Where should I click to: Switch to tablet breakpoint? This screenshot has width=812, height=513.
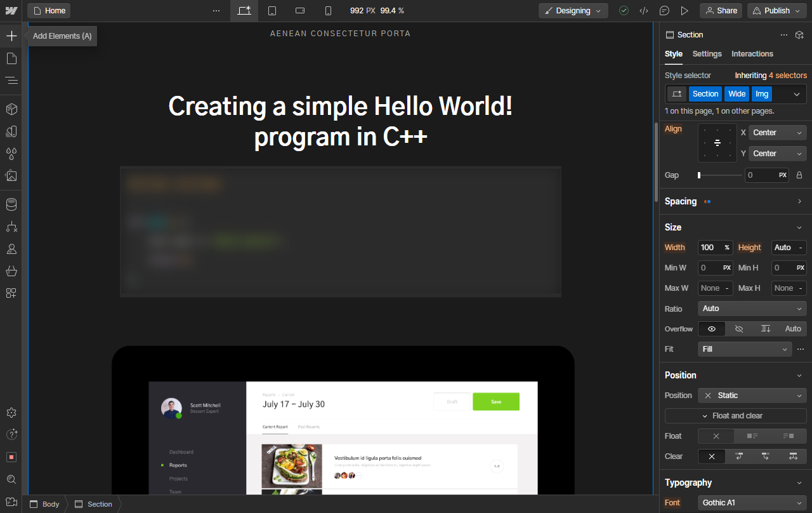[272, 11]
